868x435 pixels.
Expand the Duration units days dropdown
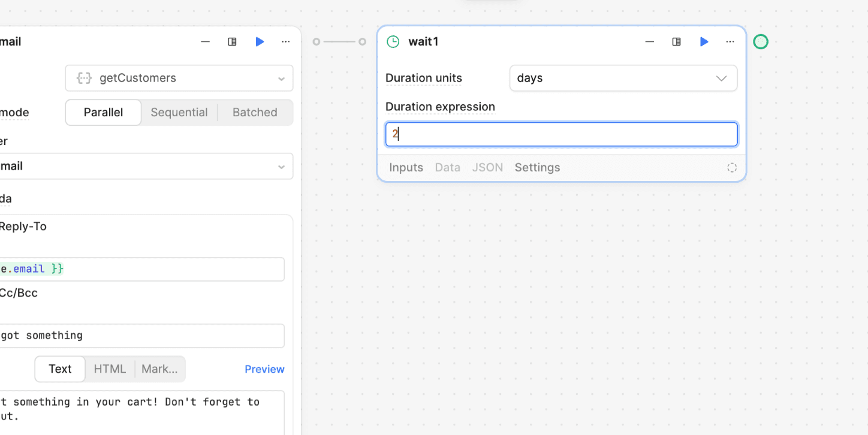[623, 78]
